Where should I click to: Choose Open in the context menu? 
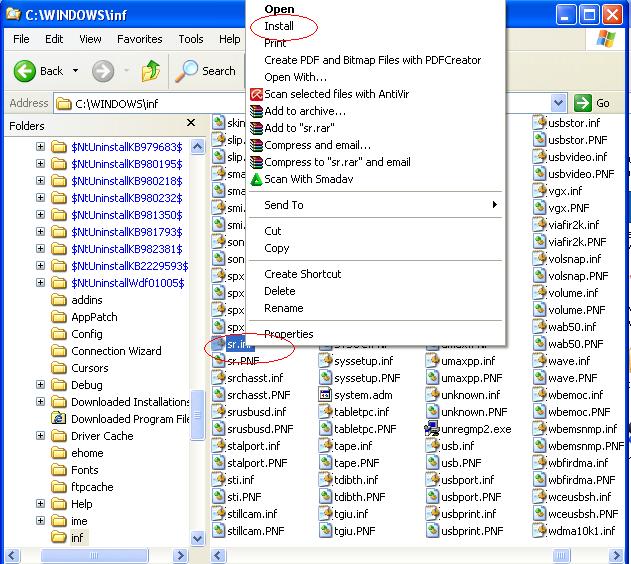tap(279, 9)
